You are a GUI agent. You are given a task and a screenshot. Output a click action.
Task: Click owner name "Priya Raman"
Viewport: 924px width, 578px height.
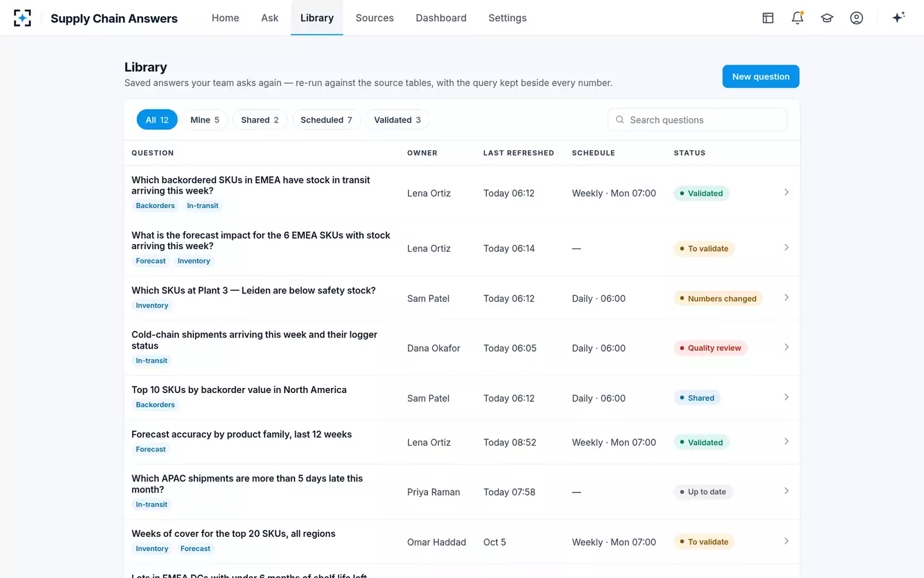click(x=434, y=492)
